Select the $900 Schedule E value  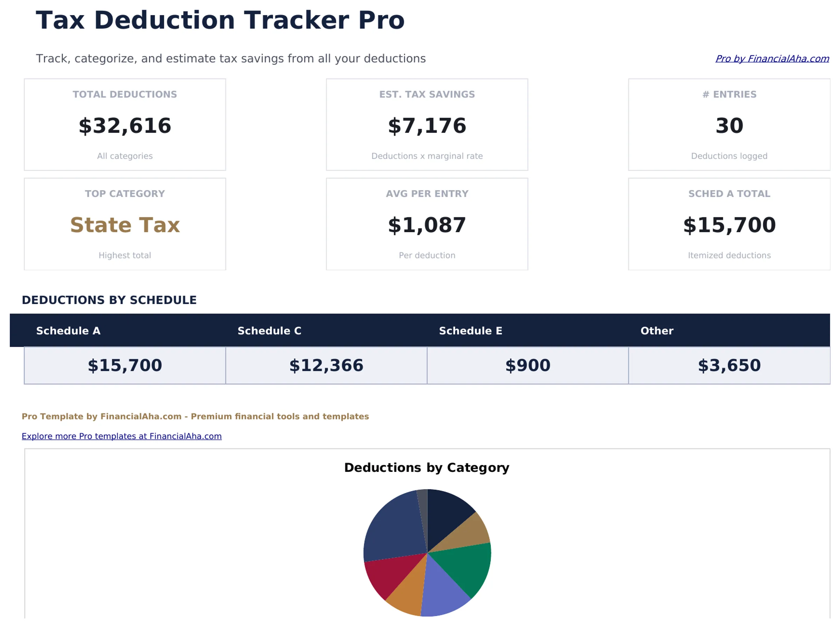pyautogui.click(x=527, y=365)
